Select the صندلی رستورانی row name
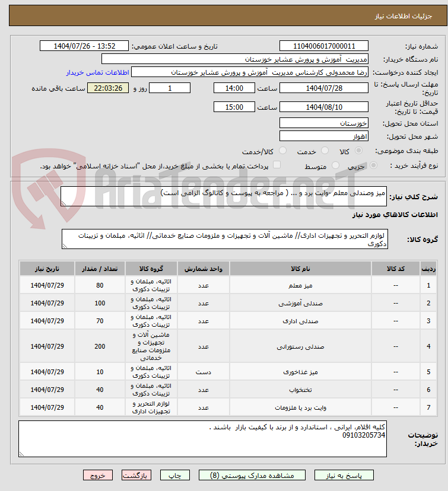 (x=300, y=346)
